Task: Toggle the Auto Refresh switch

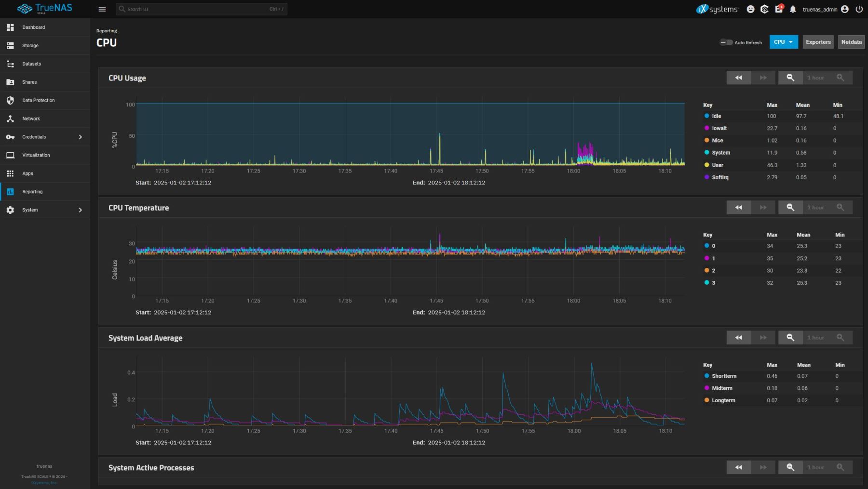Action: tap(726, 42)
